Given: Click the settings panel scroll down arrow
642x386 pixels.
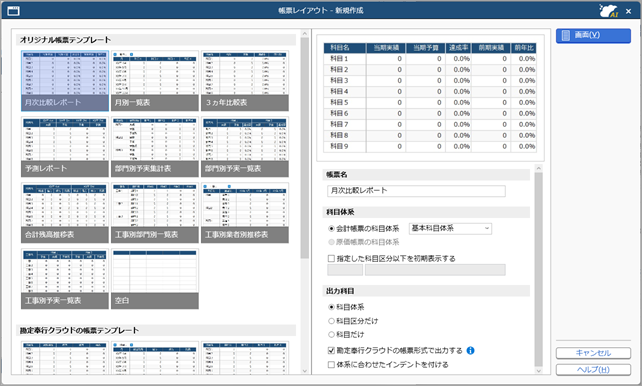Looking at the screenshot, I should (539, 371).
